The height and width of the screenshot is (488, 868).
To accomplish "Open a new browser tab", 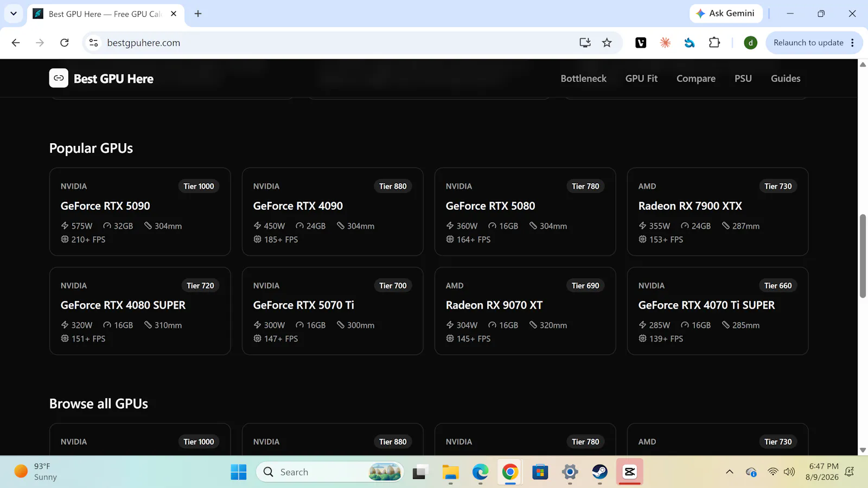I will pos(198,14).
